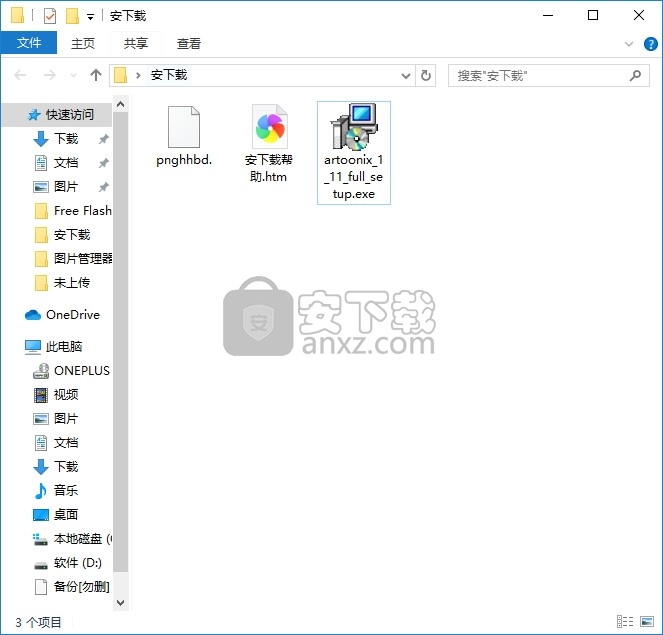The width and height of the screenshot is (663, 635).
Task: Minimize the 安下载 Explorer window
Action: coord(548,16)
